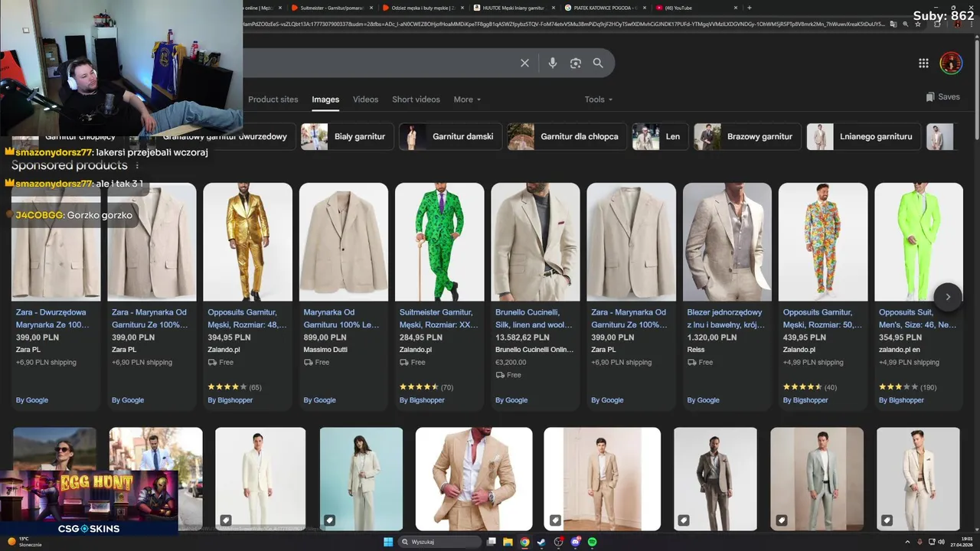Open Saves bookmark collection
Viewport: 980px width, 551px height.
pyautogui.click(x=942, y=97)
